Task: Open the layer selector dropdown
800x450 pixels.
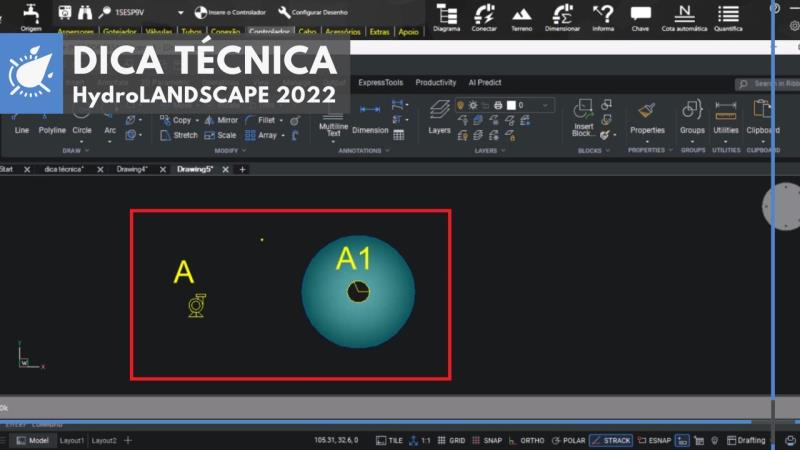Action: pyautogui.click(x=546, y=105)
